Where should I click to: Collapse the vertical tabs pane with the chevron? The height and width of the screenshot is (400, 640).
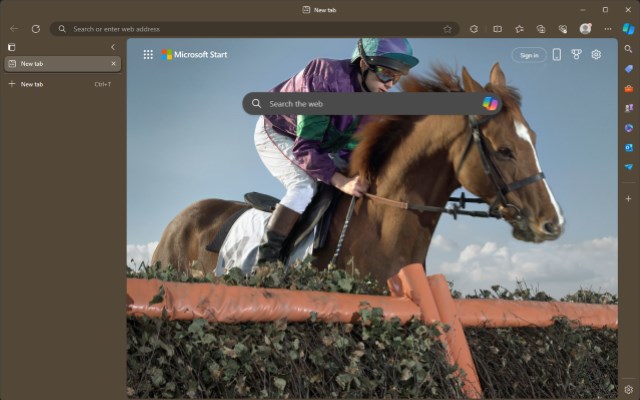(x=113, y=47)
